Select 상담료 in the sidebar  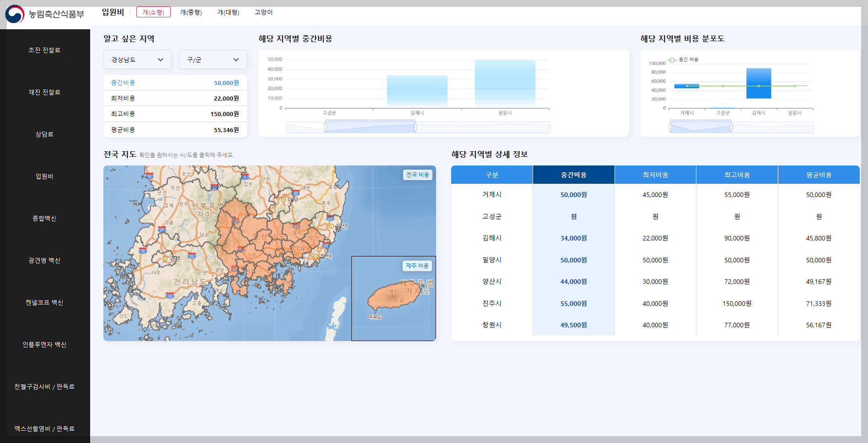[44, 134]
